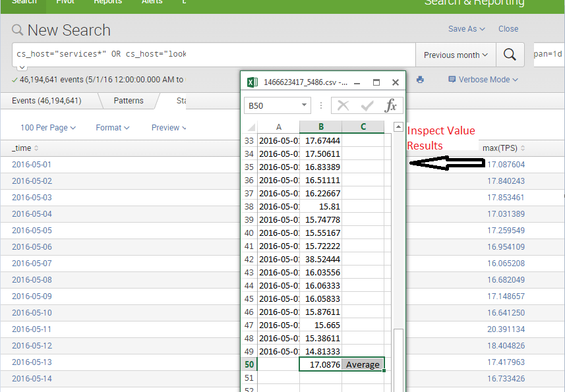The height and width of the screenshot is (392, 565).
Task: Click the 2016-05-07 time link
Action: coord(32,264)
